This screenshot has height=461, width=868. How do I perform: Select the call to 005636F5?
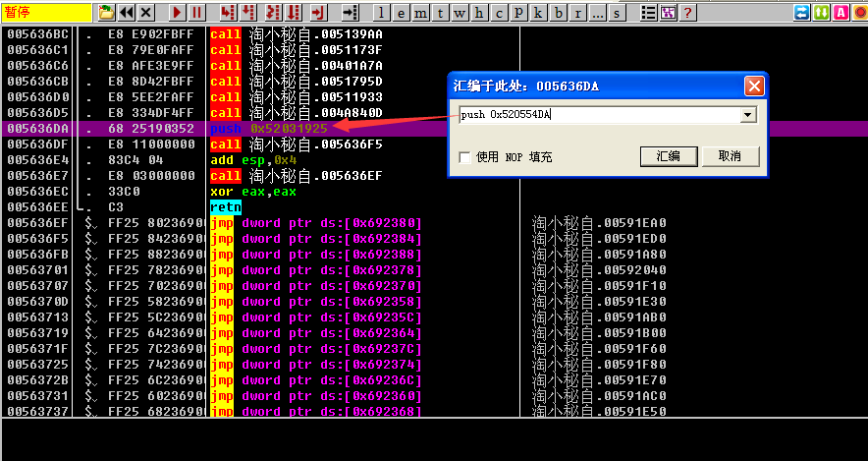[297, 144]
